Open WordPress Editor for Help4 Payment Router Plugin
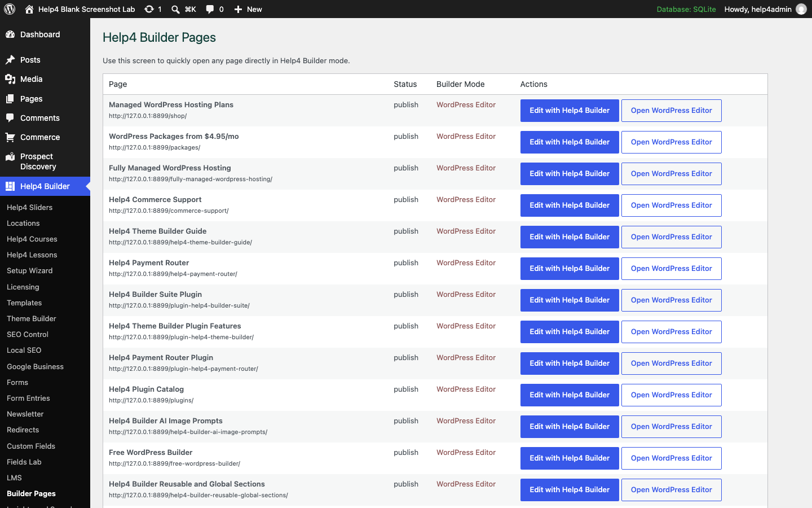This screenshot has height=508, width=812. coord(671,364)
